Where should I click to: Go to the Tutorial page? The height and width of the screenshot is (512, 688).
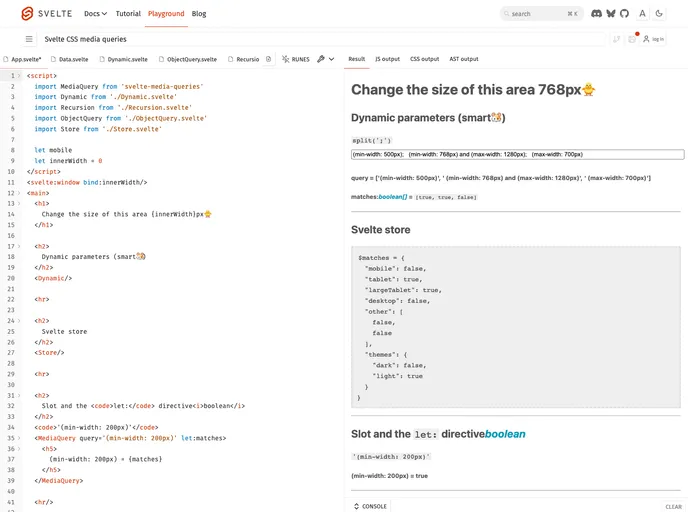tap(128, 14)
